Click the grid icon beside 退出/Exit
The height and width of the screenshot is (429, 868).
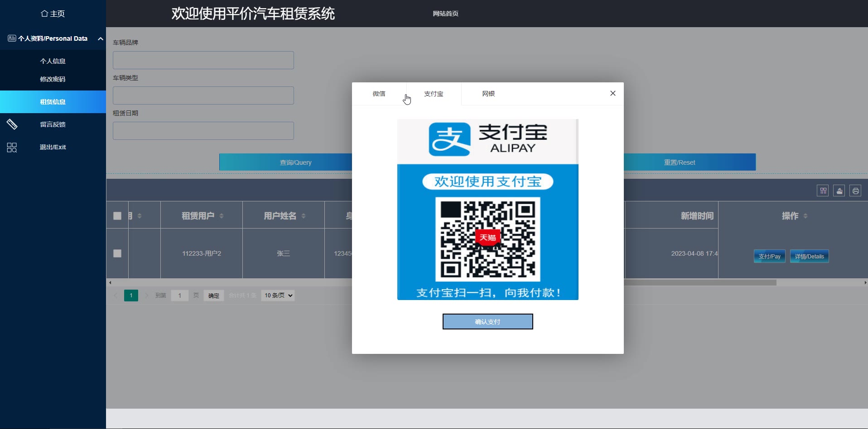click(12, 148)
